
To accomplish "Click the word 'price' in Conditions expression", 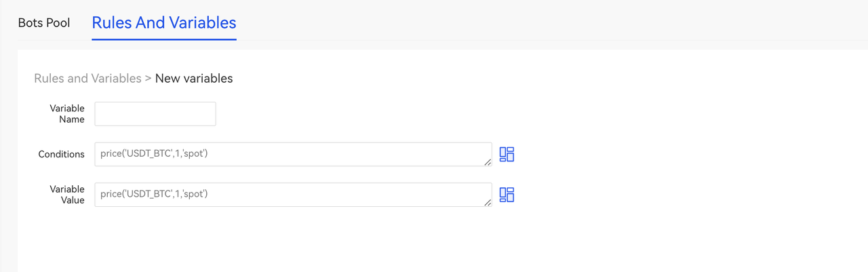I will (111, 154).
